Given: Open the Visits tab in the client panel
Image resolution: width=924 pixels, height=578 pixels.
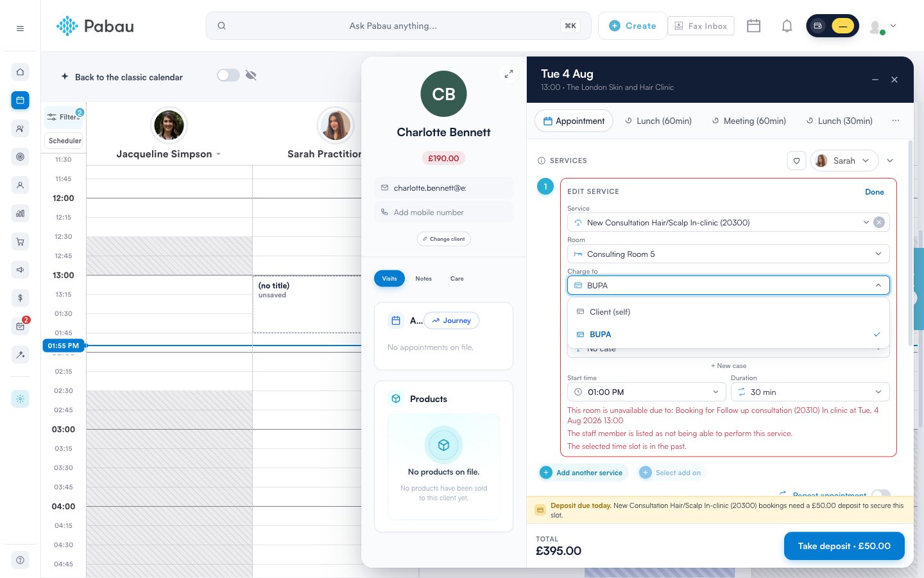Looking at the screenshot, I should coord(389,278).
